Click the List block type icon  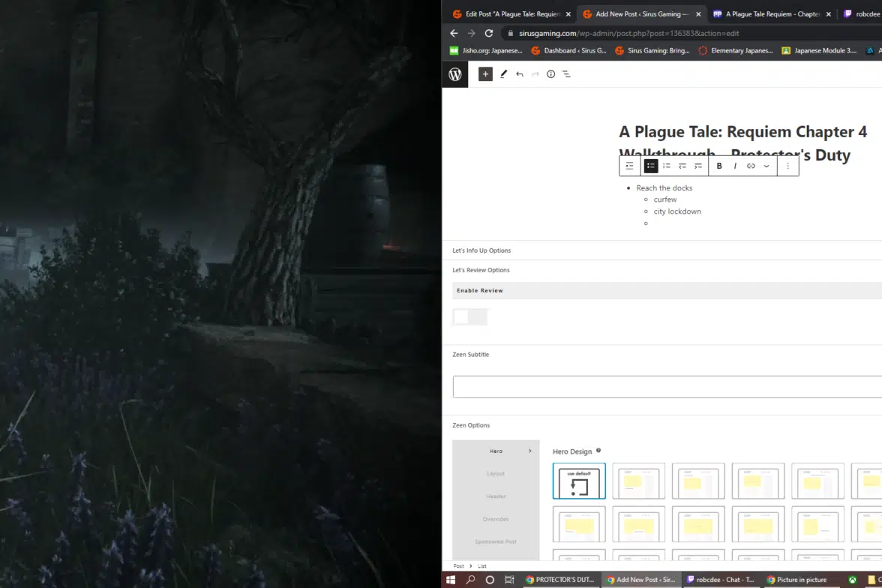point(630,166)
